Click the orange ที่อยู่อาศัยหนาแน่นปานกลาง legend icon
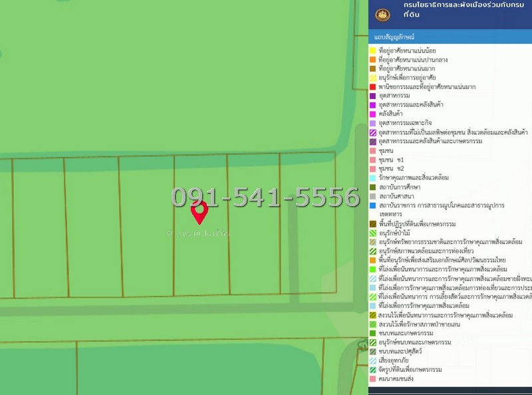The image size is (532, 395). pos(373,60)
